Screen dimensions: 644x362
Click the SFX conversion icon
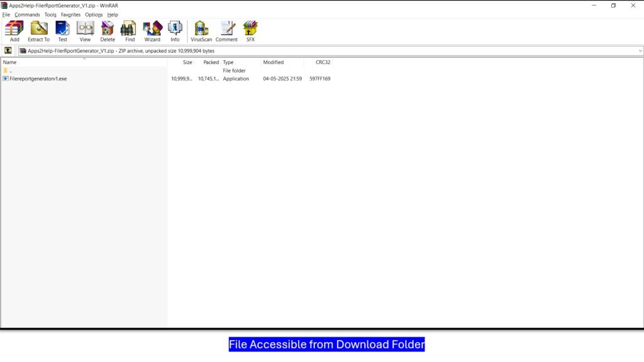click(250, 31)
